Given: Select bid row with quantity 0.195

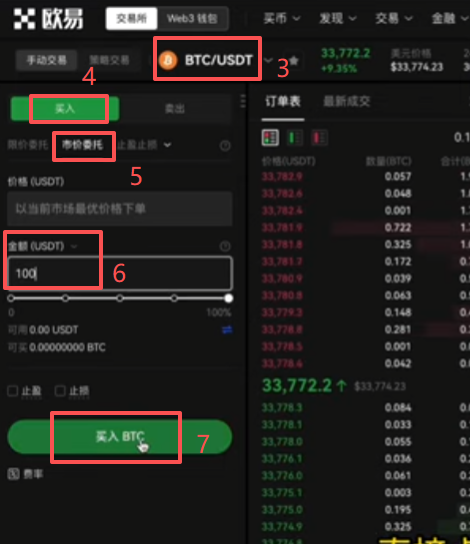Looking at the screenshot, I should pyautogui.click(x=366, y=510).
